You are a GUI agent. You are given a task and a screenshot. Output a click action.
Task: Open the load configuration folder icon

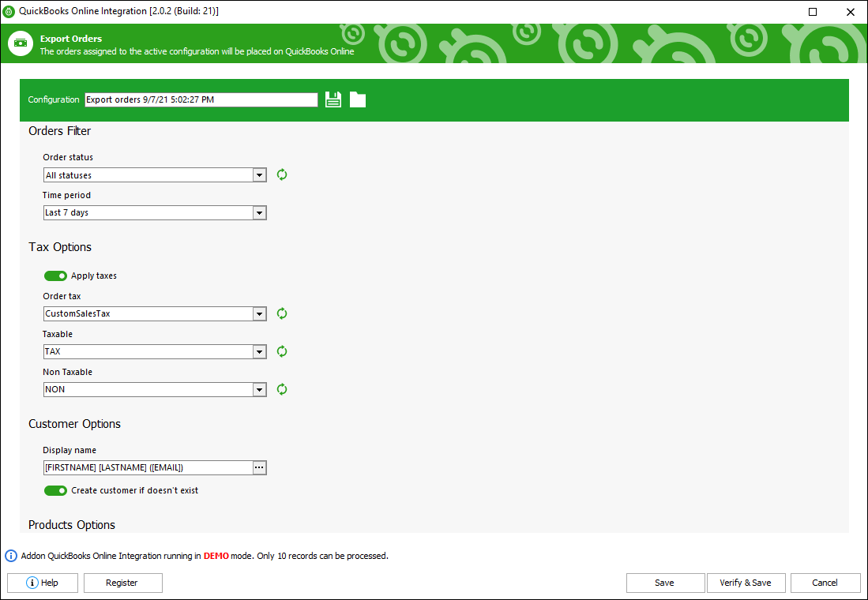358,99
